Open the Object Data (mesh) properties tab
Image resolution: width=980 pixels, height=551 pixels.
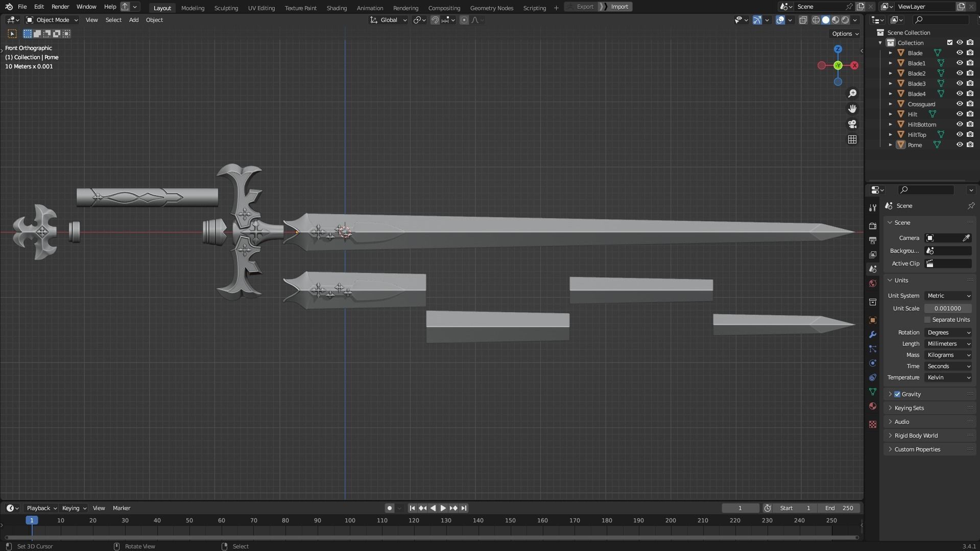[x=872, y=392]
